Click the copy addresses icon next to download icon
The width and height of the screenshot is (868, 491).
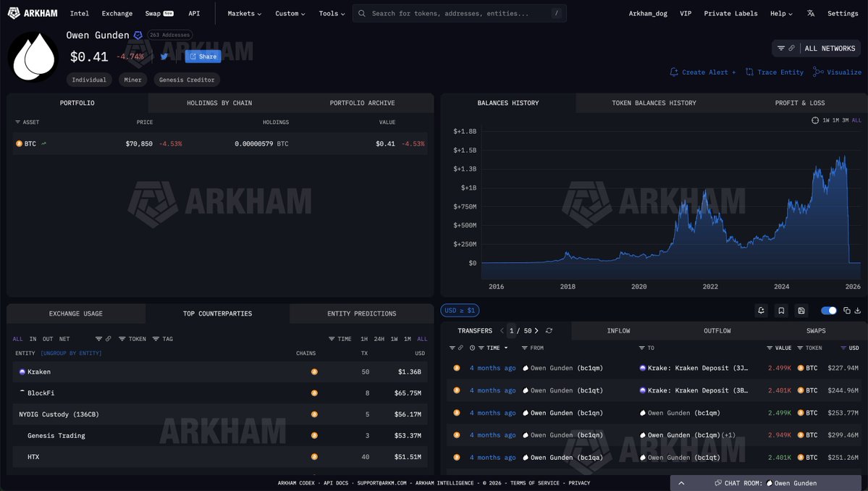(846, 311)
